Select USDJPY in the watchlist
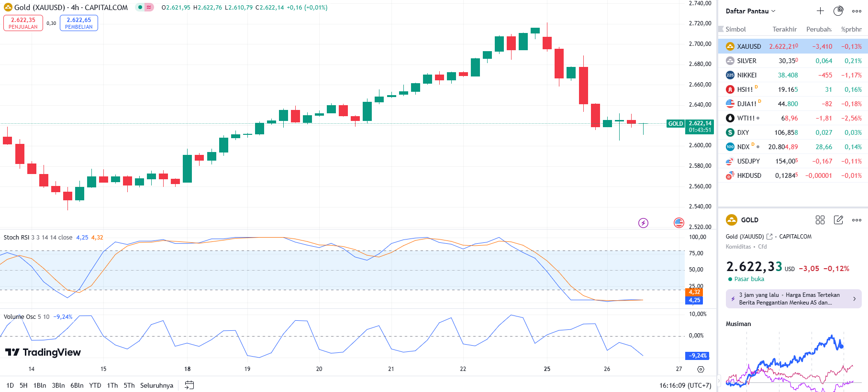Screen dimensions: 868x392 748,161
